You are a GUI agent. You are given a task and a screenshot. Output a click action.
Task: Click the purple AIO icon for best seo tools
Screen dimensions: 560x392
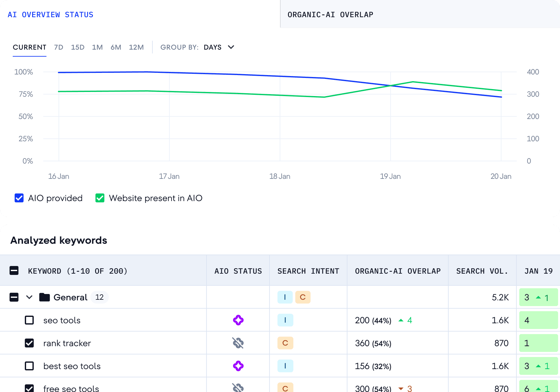pyautogui.click(x=238, y=366)
